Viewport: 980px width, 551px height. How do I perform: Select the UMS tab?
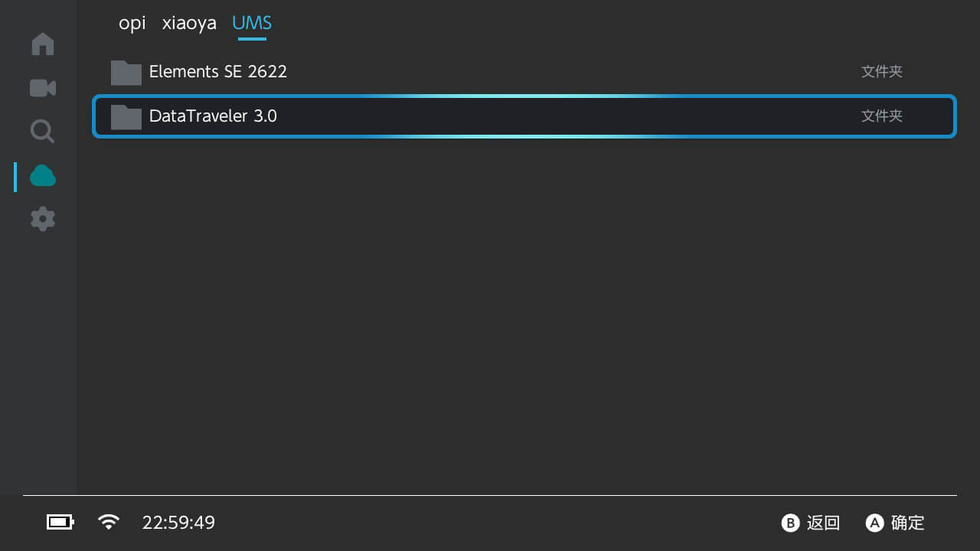tap(252, 24)
